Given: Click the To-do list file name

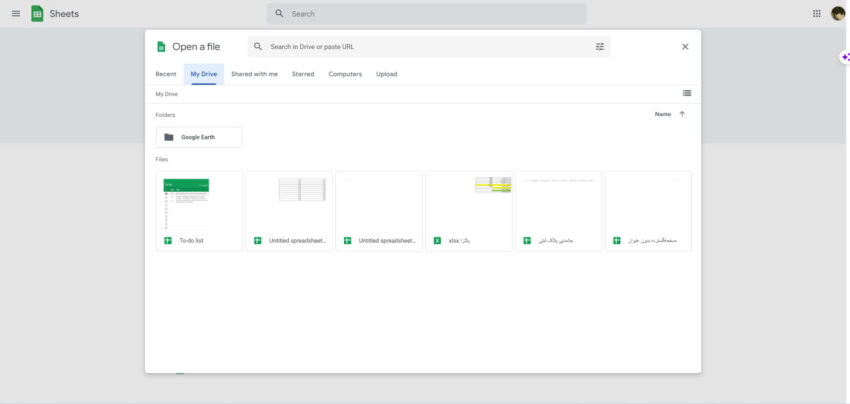Looking at the screenshot, I should pyautogui.click(x=191, y=241).
